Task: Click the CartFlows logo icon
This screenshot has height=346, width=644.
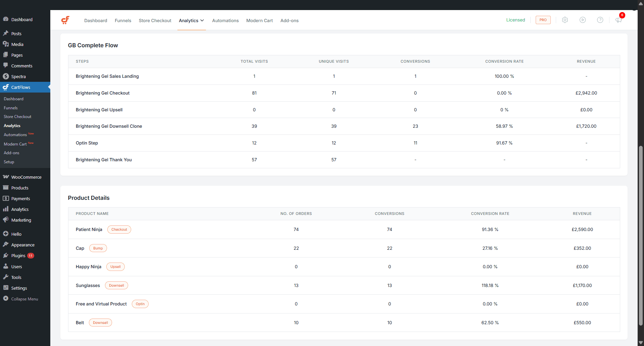Action: pyautogui.click(x=65, y=20)
